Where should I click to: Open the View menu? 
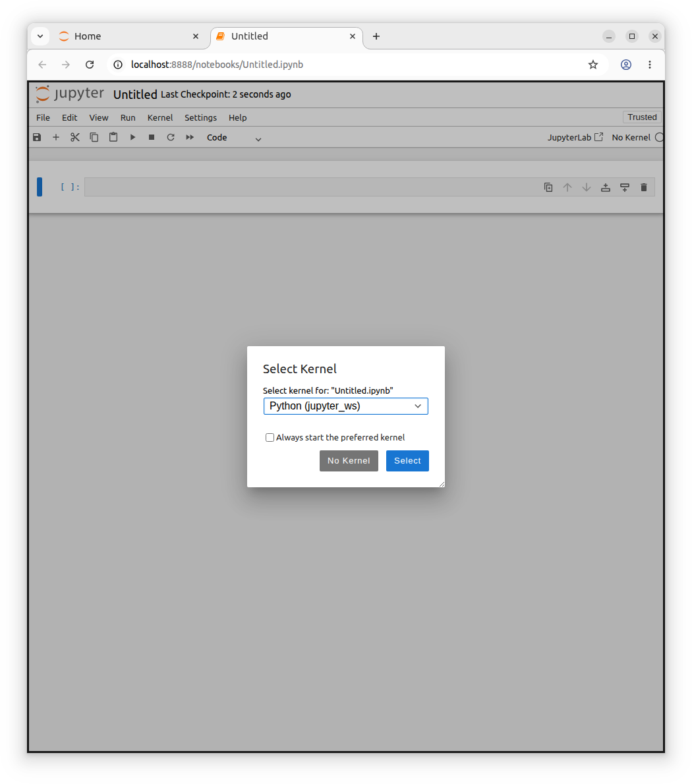98,117
